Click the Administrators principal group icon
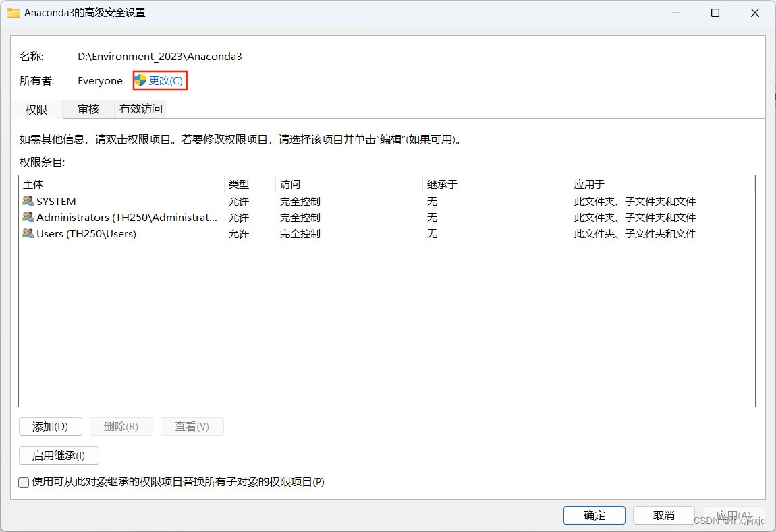The image size is (776, 532). tap(28, 217)
